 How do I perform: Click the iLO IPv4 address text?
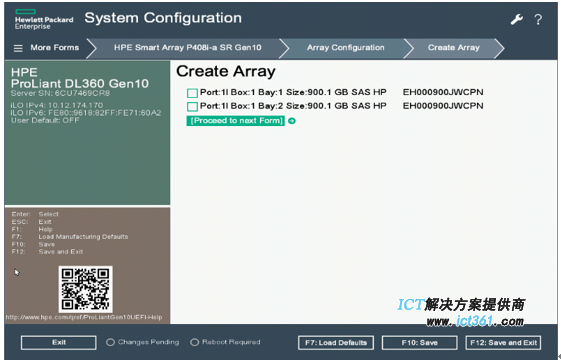coord(57,105)
